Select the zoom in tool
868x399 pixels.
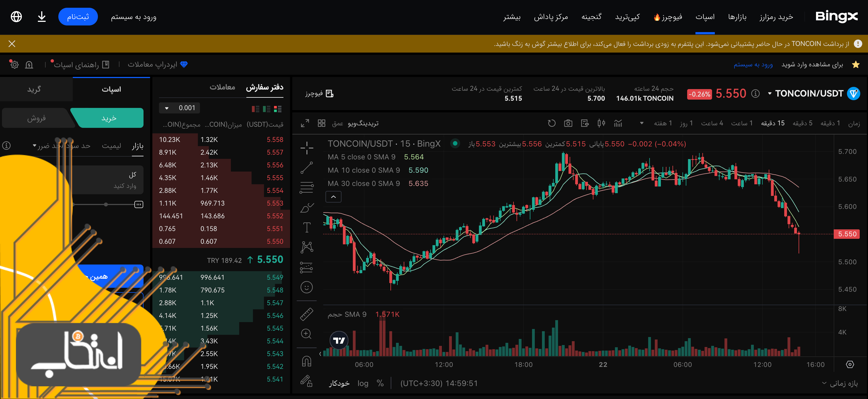pyautogui.click(x=306, y=334)
